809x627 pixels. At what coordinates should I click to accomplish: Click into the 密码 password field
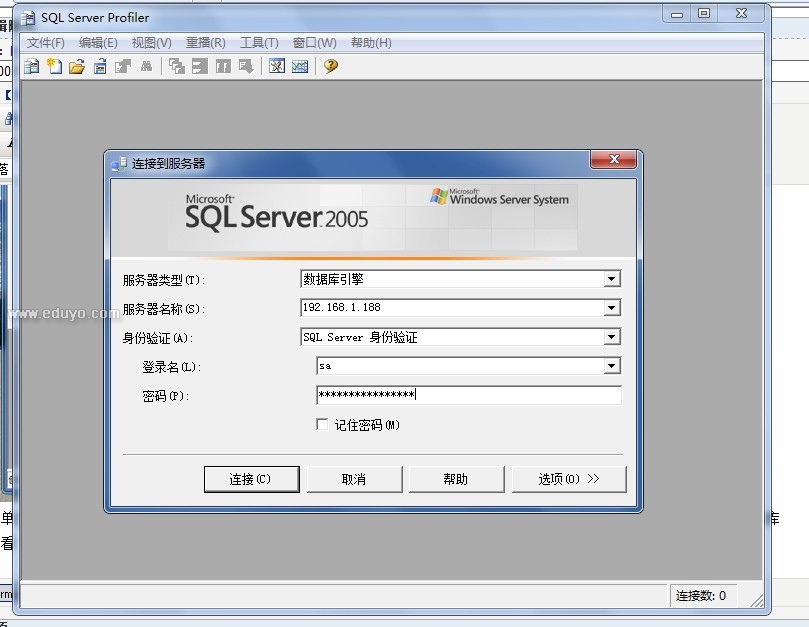[x=468, y=396]
